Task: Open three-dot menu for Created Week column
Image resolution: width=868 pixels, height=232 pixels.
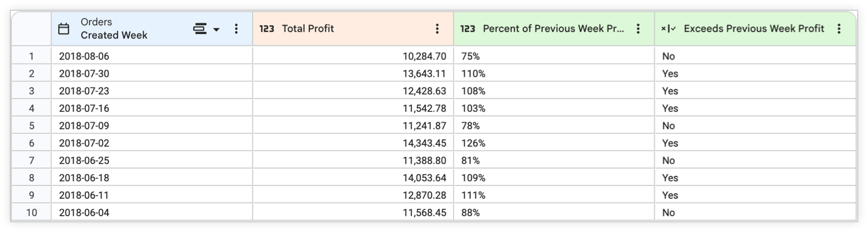Action: [x=236, y=28]
